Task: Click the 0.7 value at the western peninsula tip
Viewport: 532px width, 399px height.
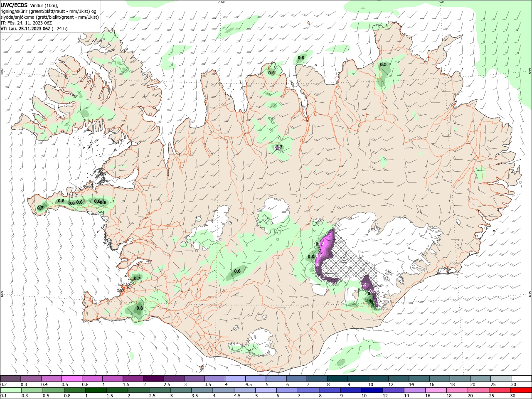Action: [40, 208]
